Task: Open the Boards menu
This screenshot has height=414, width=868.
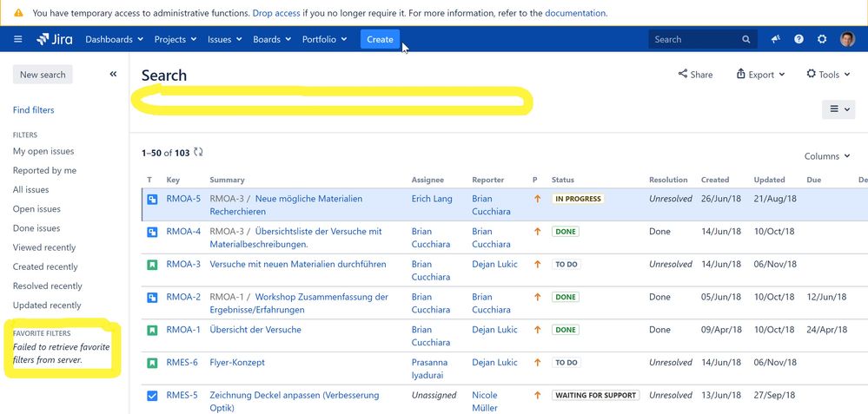Action: coord(272,39)
